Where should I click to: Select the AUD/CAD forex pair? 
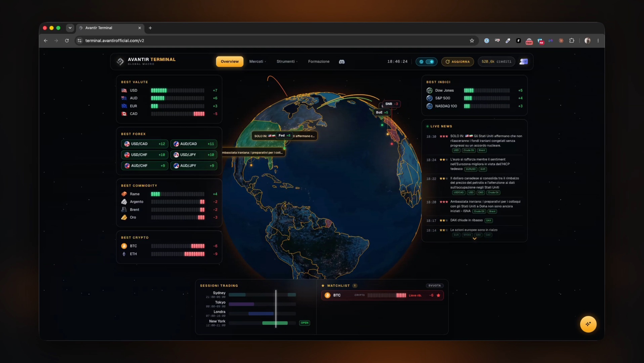194,144
